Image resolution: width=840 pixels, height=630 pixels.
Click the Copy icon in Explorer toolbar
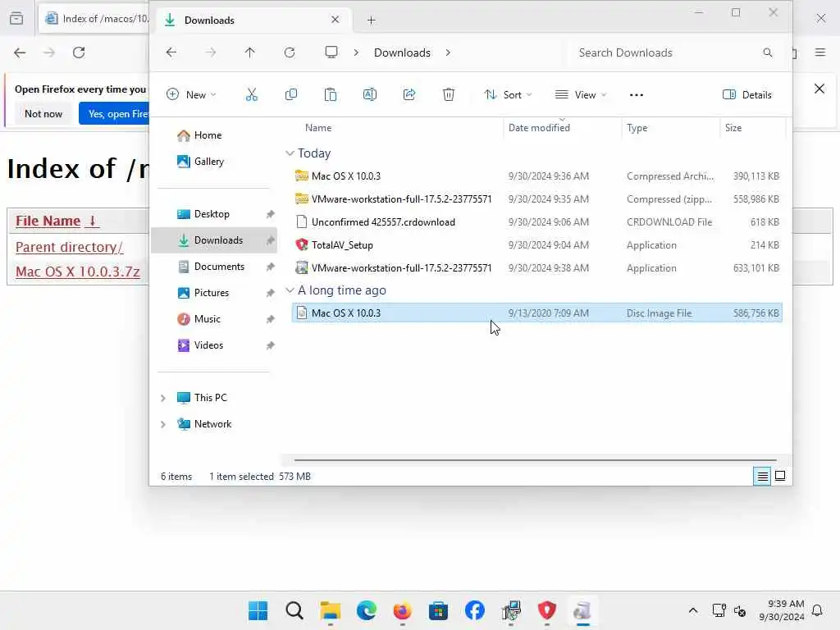point(291,95)
